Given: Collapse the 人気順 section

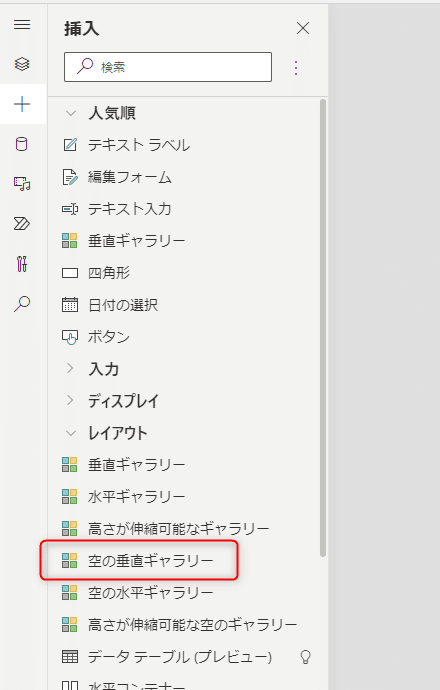Looking at the screenshot, I should coord(70,114).
